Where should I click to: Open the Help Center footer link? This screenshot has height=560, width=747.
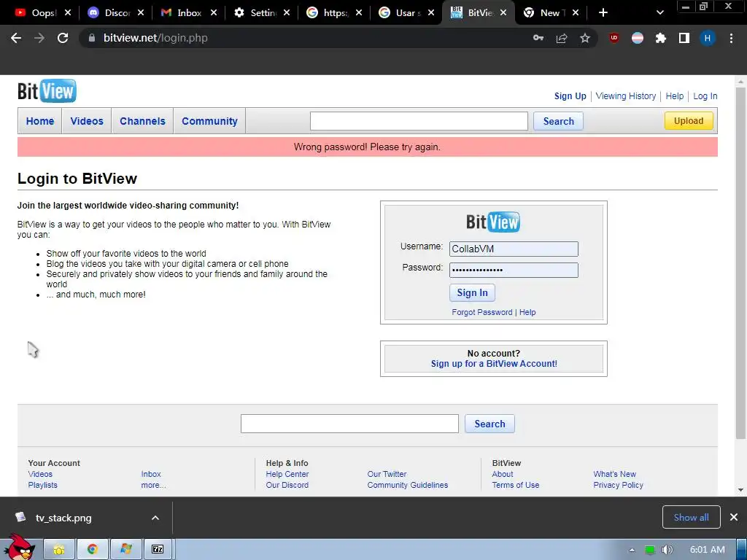(287, 474)
